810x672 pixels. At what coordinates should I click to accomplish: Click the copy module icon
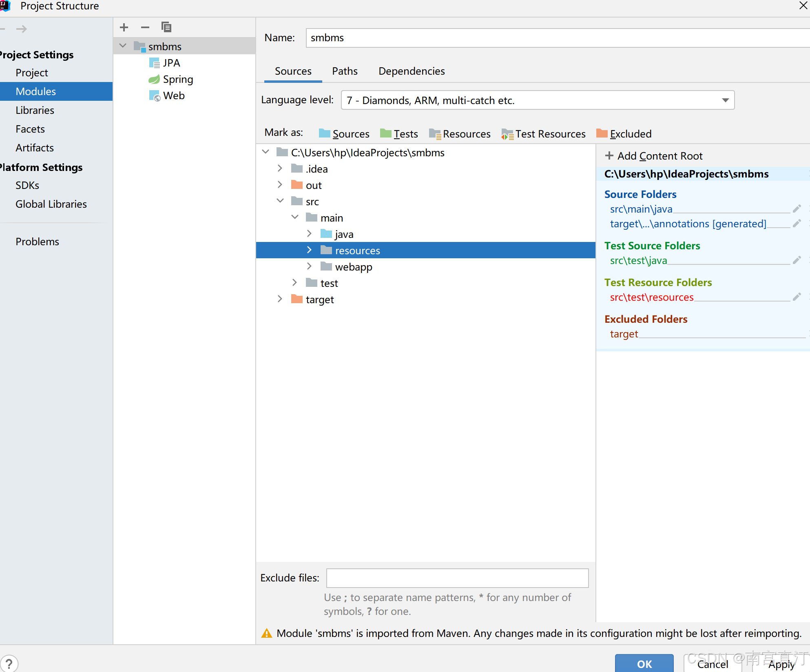[x=166, y=27]
